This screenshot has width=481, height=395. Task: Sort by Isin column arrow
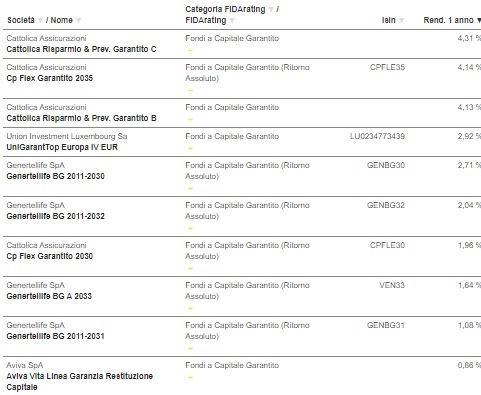[x=401, y=21]
